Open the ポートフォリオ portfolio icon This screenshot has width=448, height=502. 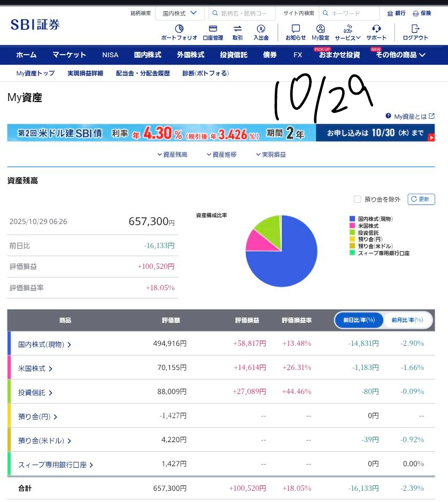[179, 29]
